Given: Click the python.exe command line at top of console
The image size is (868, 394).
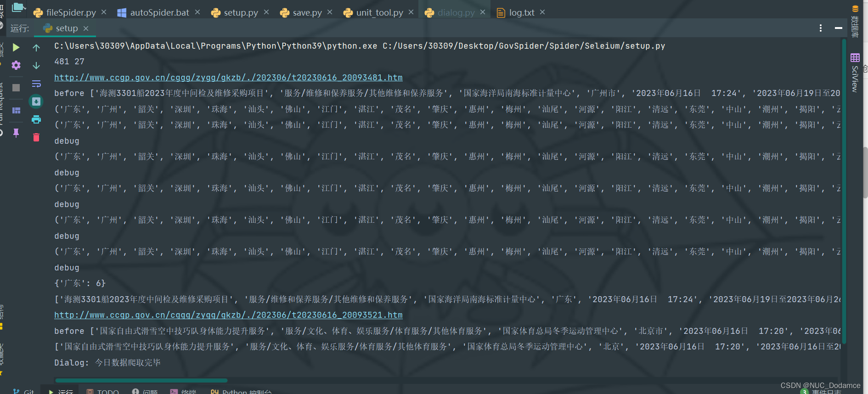Looking at the screenshot, I should coord(360,46).
